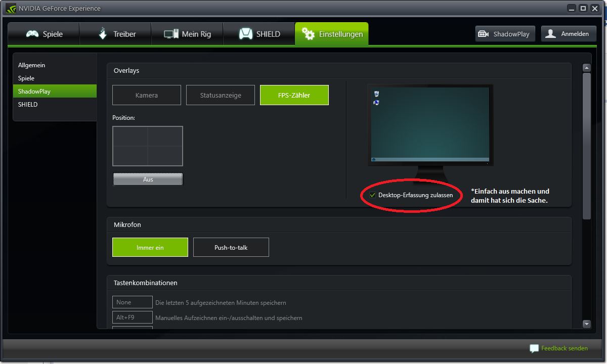607x364 pixels.
Task: Click the Feedback senden link
Action: tap(565, 348)
